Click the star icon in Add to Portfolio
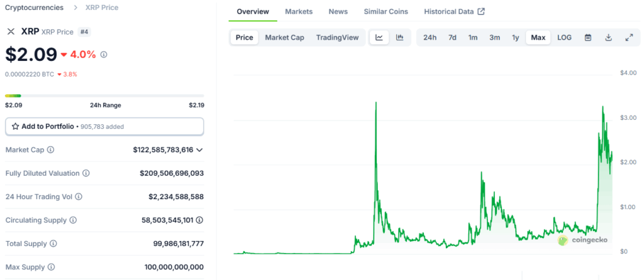The height and width of the screenshot is (280, 644). click(x=15, y=127)
